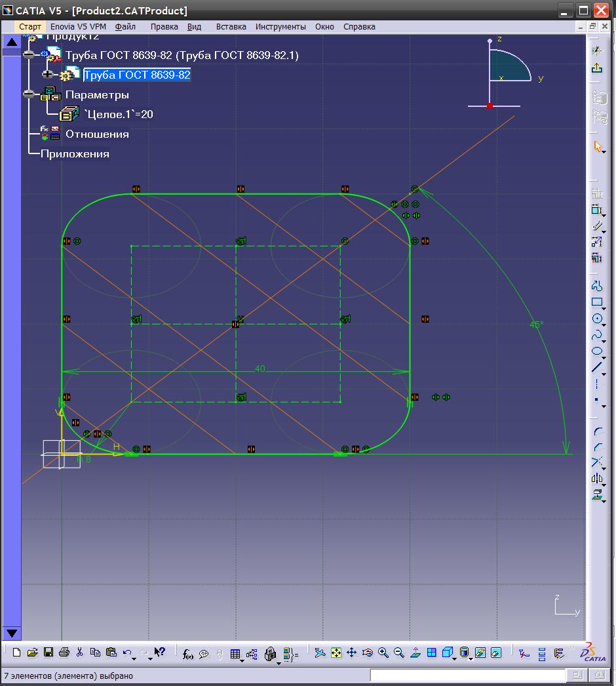Select the Profile sketch tool
Viewport: 616px width, 686px height.
coord(597,286)
